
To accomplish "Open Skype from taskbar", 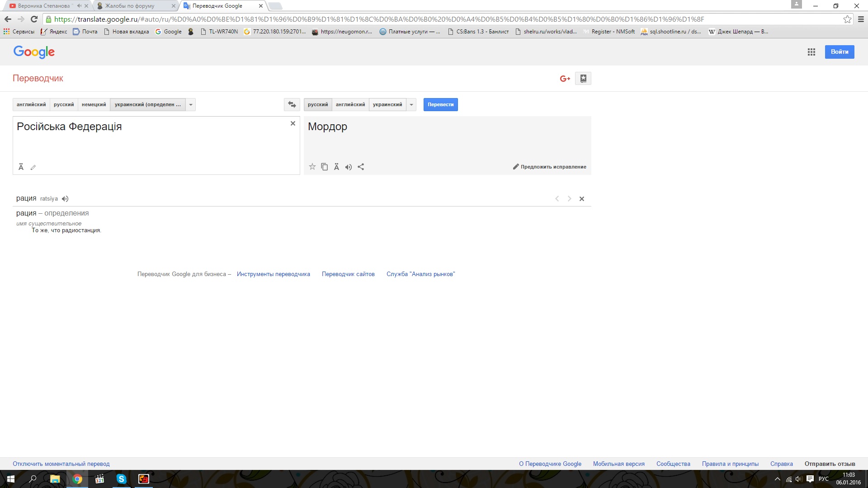I will 121,479.
